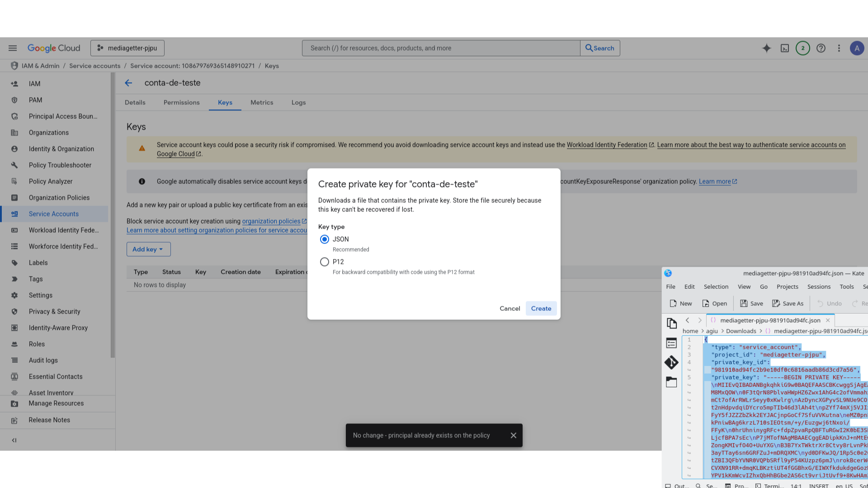The width and height of the screenshot is (868, 488).
Task: Click agiu in Kate path breadcrumb
Action: [x=712, y=331]
